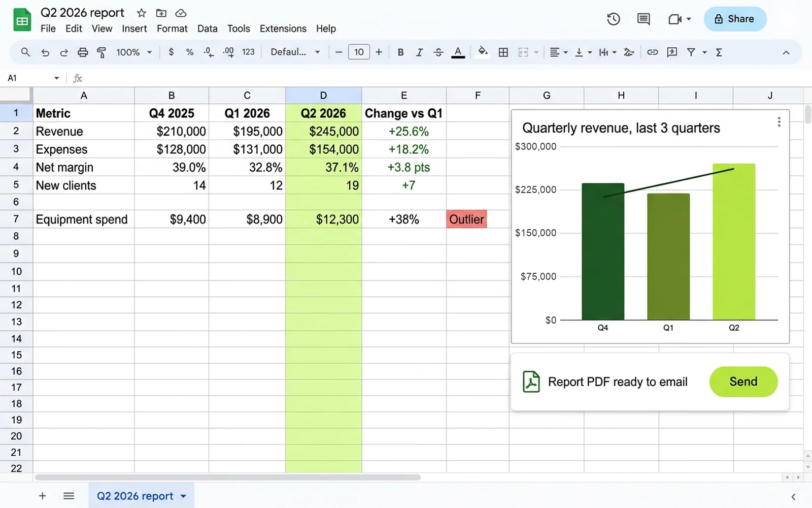Increase the font size
The height and width of the screenshot is (508, 812).
[379, 52]
